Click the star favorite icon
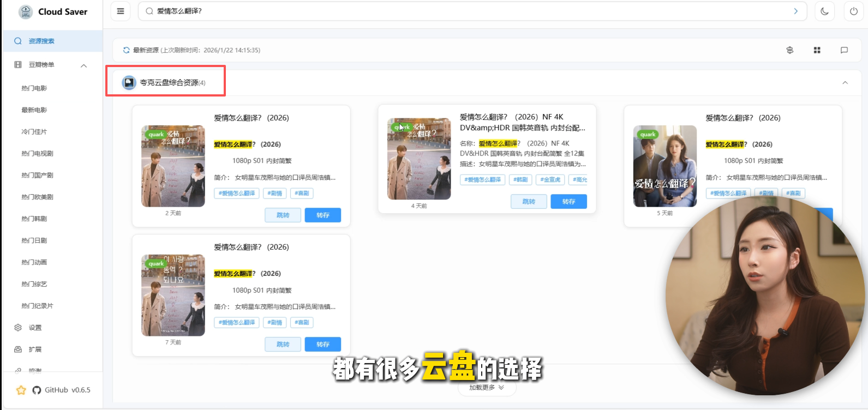The image size is (868, 410). [x=21, y=390]
